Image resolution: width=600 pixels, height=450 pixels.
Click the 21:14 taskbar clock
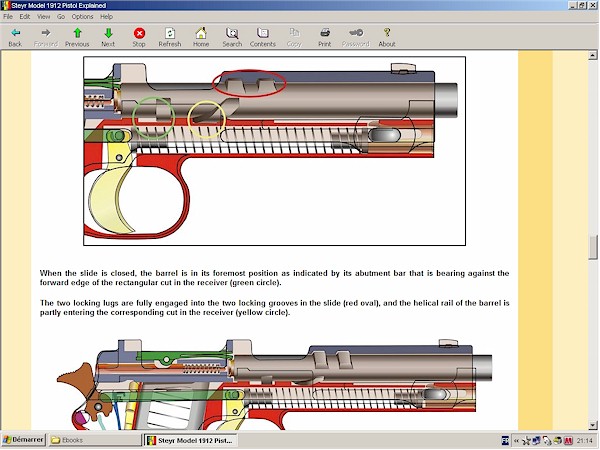(x=584, y=441)
